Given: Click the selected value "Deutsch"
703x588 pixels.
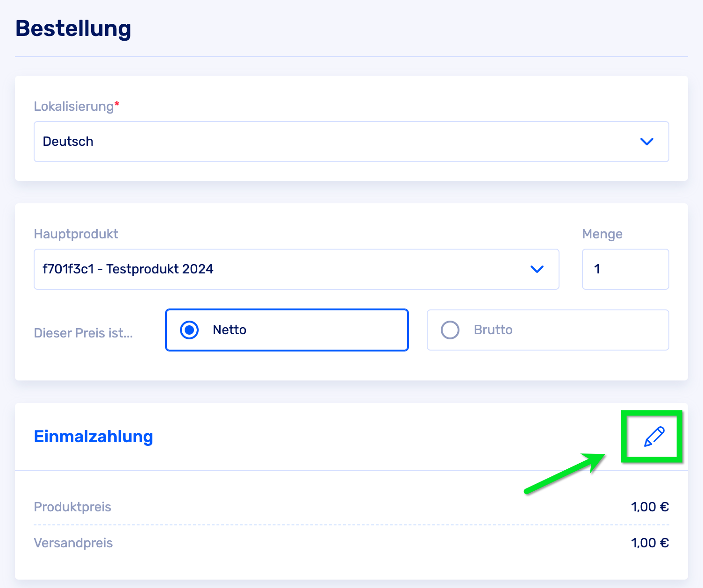Looking at the screenshot, I should (68, 142).
